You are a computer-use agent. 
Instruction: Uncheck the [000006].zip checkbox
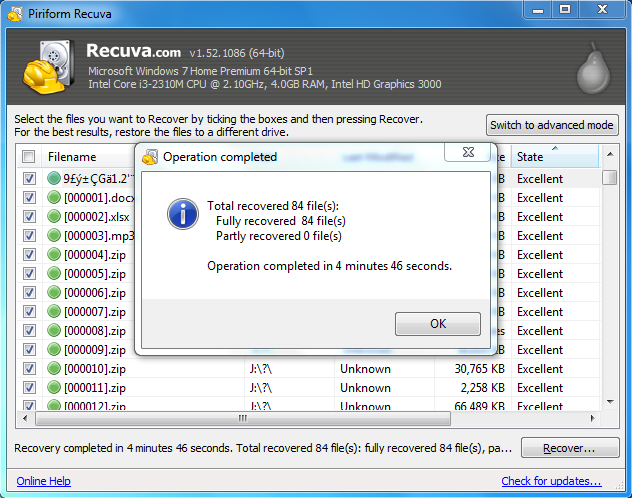[29, 293]
